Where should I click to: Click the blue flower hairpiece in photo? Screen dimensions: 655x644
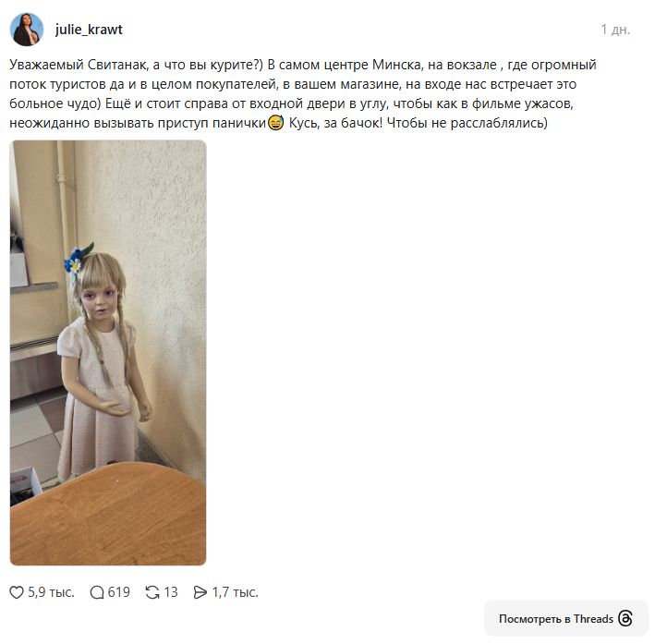[78, 260]
